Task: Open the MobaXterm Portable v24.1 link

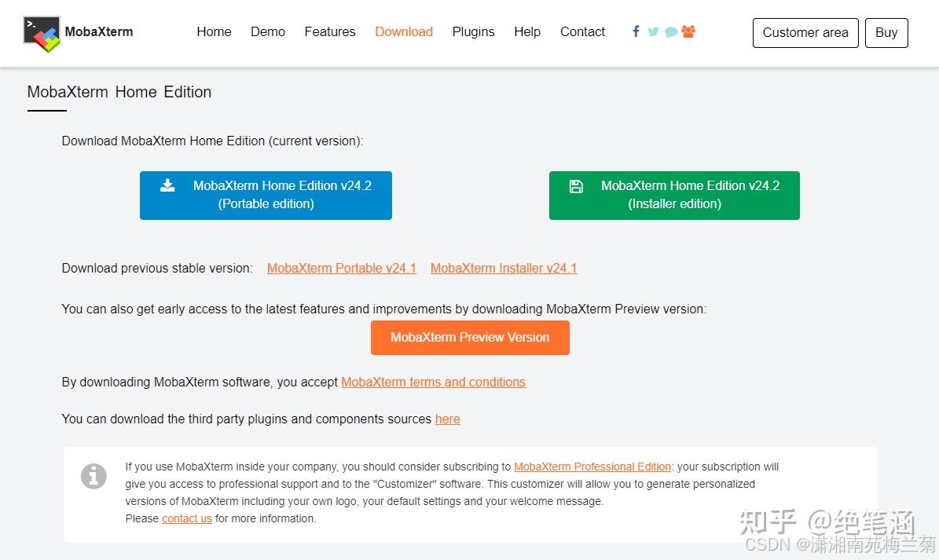Action: click(342, 268)
